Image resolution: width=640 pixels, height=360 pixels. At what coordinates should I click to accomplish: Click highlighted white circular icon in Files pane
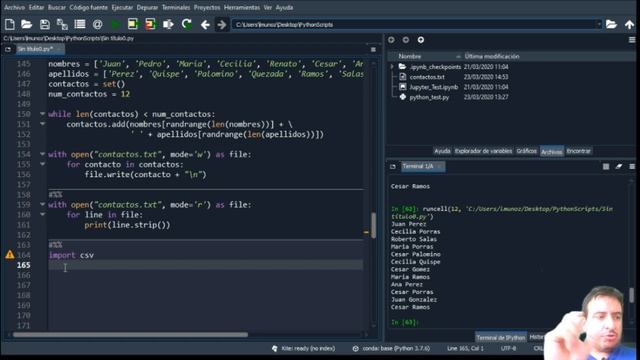pos(421,40)
